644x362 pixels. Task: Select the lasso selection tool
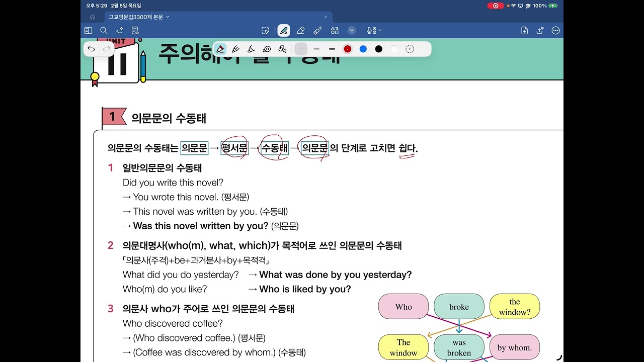tap(266, 31)
